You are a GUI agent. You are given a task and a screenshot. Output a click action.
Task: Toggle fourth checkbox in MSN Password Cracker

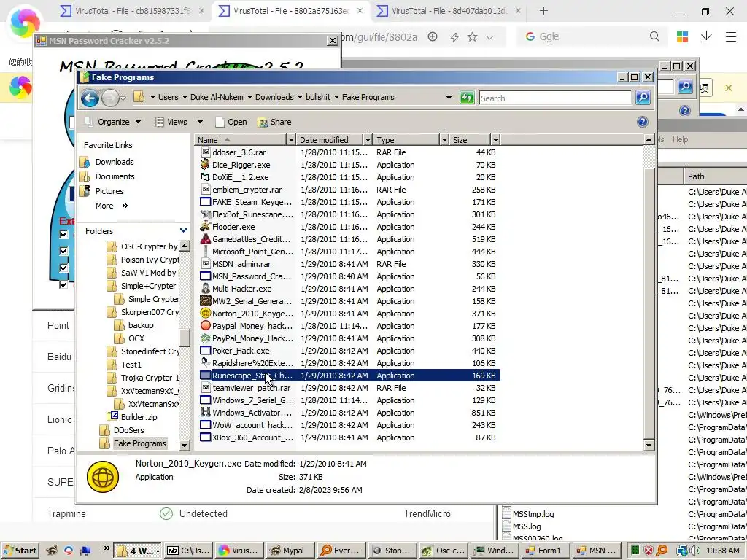[63, 284]
